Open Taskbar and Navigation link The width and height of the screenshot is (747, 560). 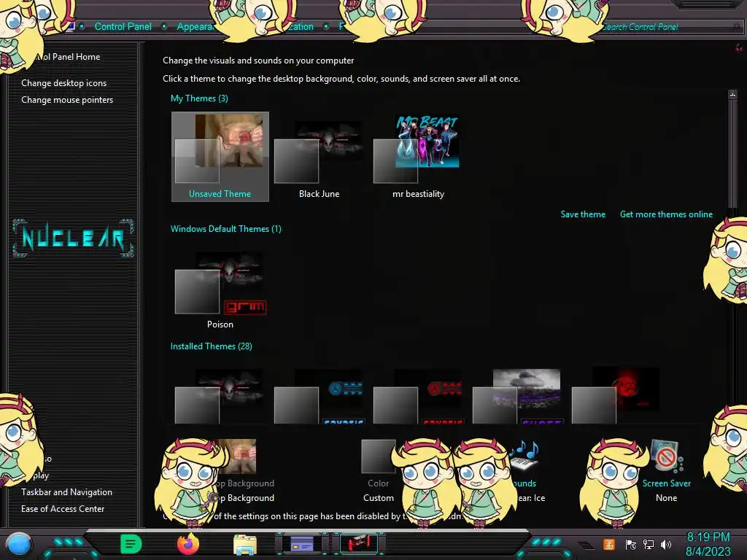[x=66, y=492]
